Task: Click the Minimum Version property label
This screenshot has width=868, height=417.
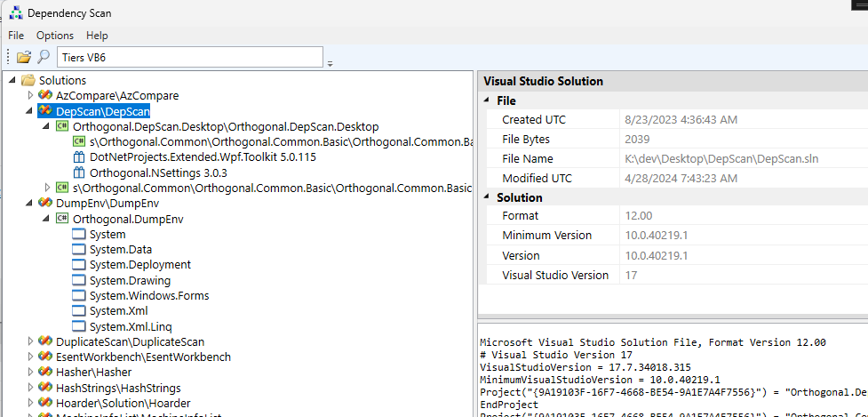Action: coord(547,236)
